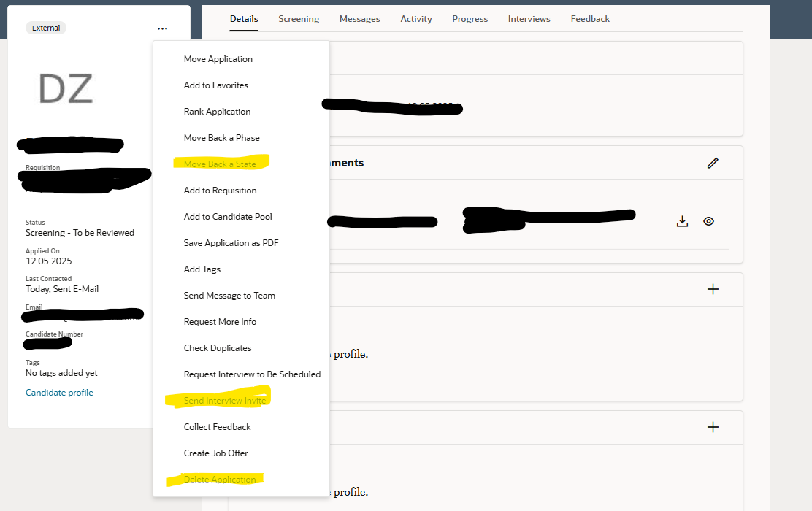
Task: Select Create Job Offer
Action: 215,453
